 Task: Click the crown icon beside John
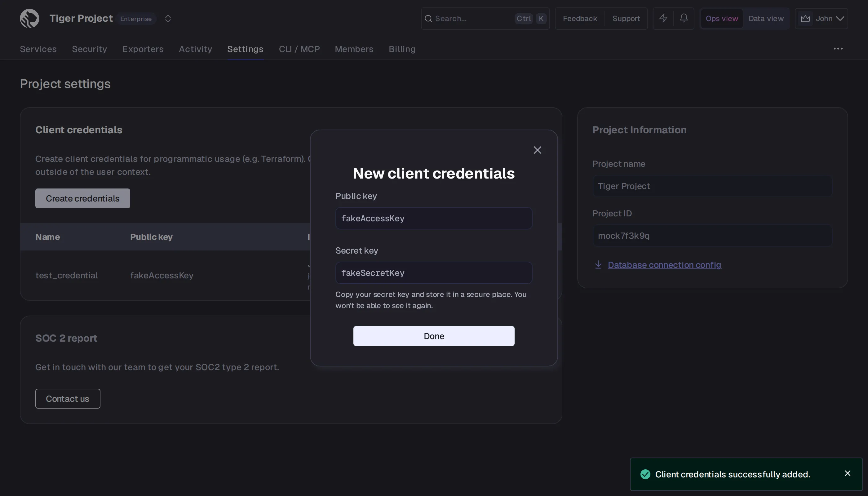(805, 18)
